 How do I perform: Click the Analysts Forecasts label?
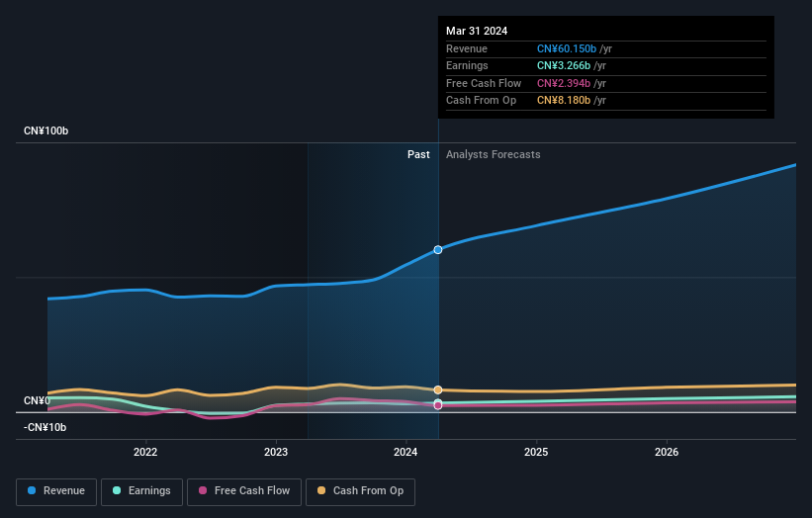493,154
